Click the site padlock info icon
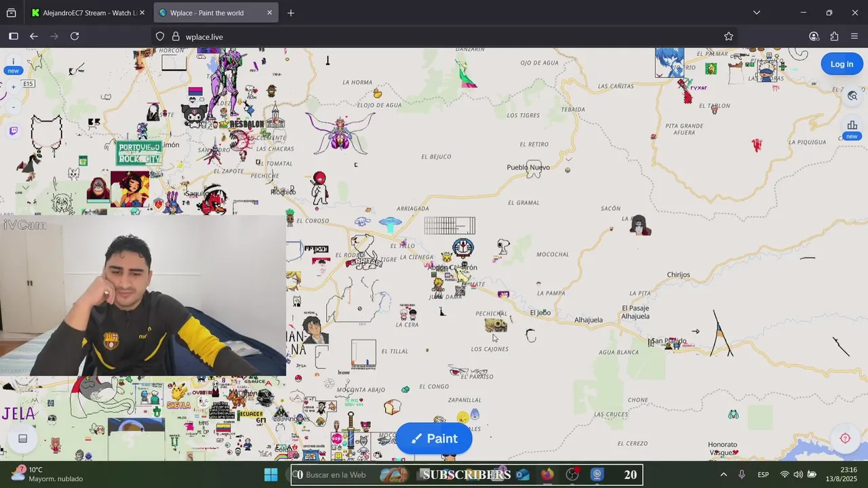Image resolution: width=868 pixels, height=488 pixels. pos(176,37)
